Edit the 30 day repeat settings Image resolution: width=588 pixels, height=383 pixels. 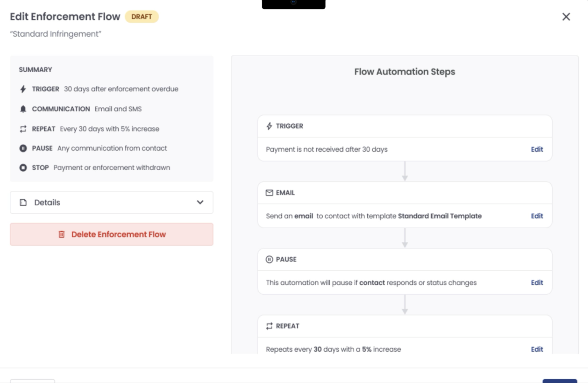click(537, 349)
